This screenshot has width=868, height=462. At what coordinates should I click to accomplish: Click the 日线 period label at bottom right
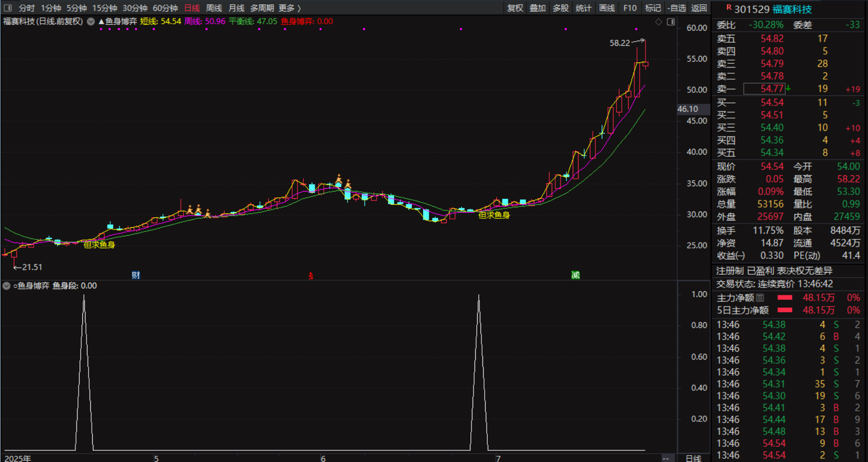click(693, 458)
